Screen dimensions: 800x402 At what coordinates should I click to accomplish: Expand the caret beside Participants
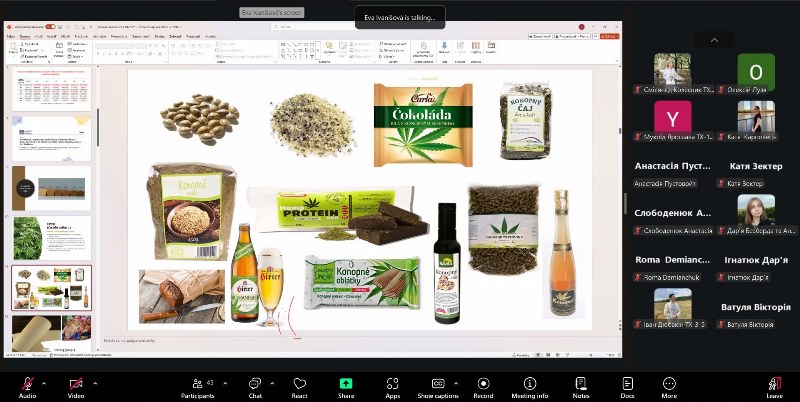click(225, 383)
